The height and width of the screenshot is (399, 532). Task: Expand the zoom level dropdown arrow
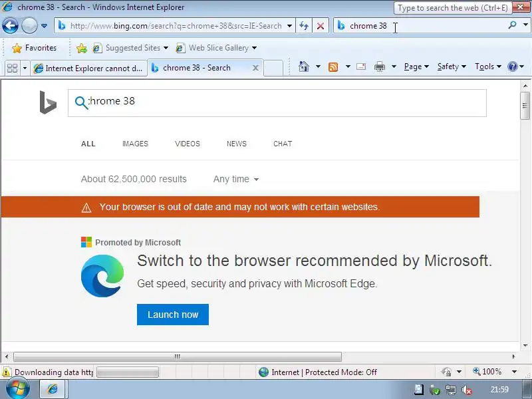click(x=514, y=372)
